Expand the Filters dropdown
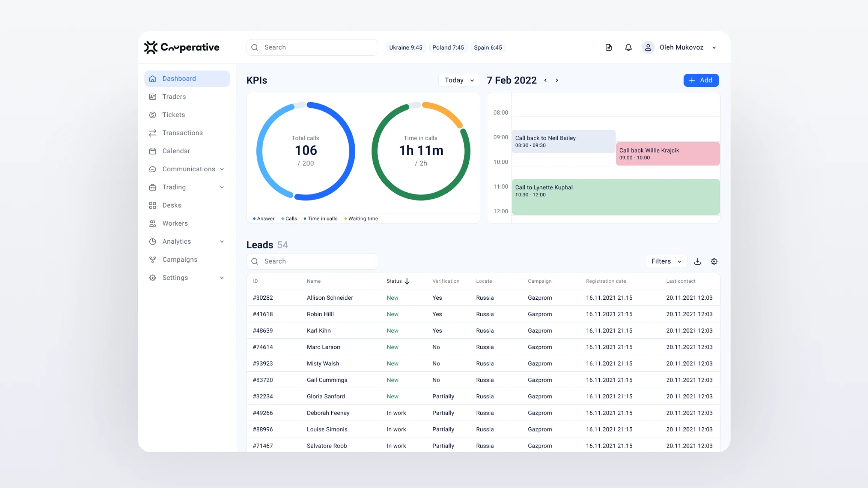This screenshot has height=488, width=868. point(666,261)
